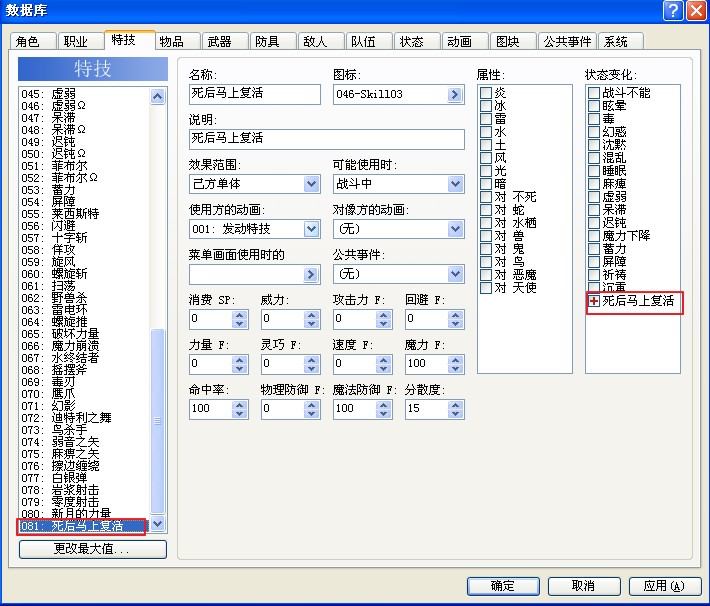The width and height of the screenshot is (710, 606).
Task: Switch to the 图块 tab
Action: [513, 42]
